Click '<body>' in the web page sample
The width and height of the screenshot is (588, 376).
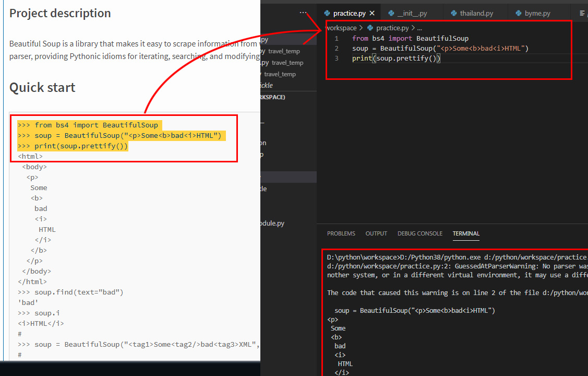34,167
